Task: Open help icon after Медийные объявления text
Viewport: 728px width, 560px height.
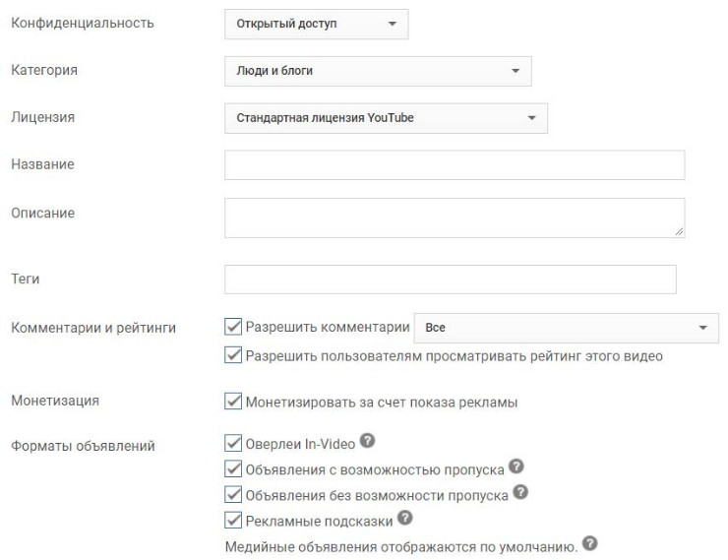Action: click(x=589, y=543)
